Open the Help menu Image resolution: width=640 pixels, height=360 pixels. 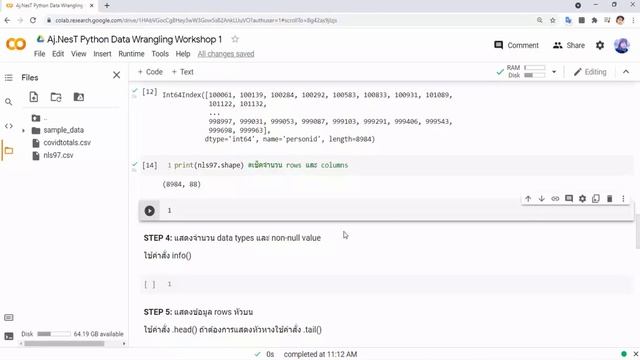coord(183,54)
